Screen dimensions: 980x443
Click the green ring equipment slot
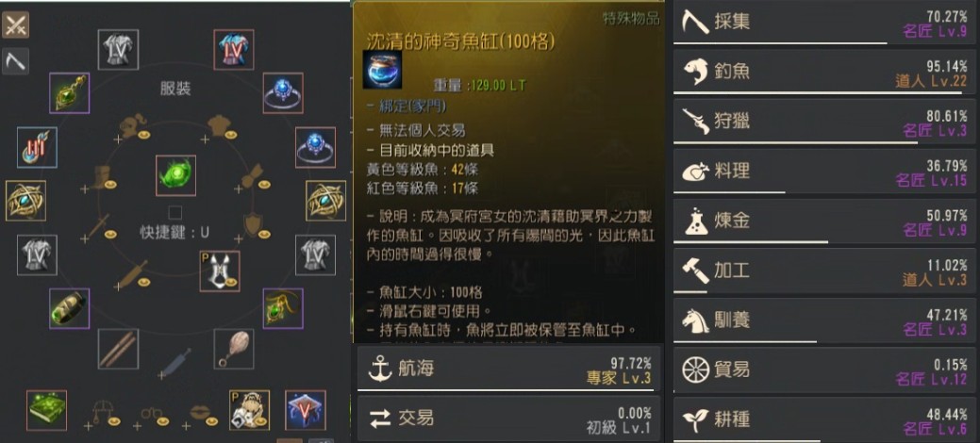(x=70, y=308)
